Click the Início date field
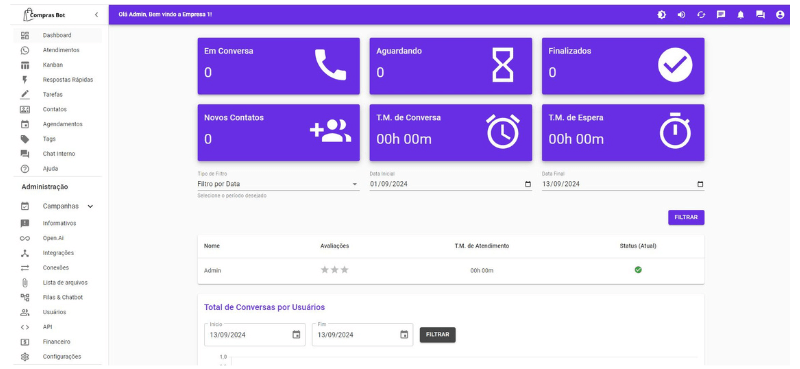800x369 pixels. (x=255, y=335)
